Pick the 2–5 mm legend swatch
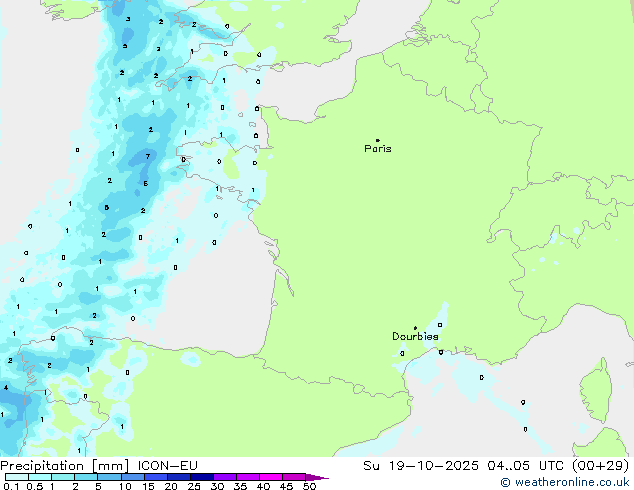Image resolution: width=634 pixels, height=490 pixels. click(x=86, y=477)
